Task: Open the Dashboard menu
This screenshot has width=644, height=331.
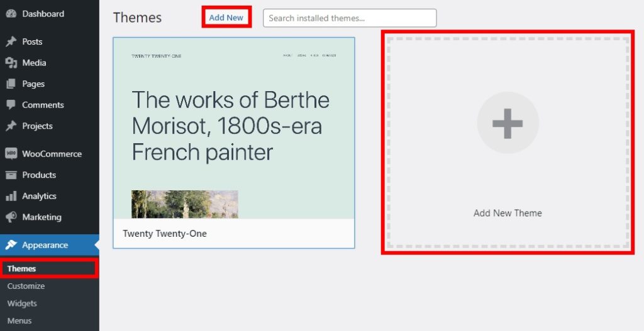Action: click(x=49, y=14)
